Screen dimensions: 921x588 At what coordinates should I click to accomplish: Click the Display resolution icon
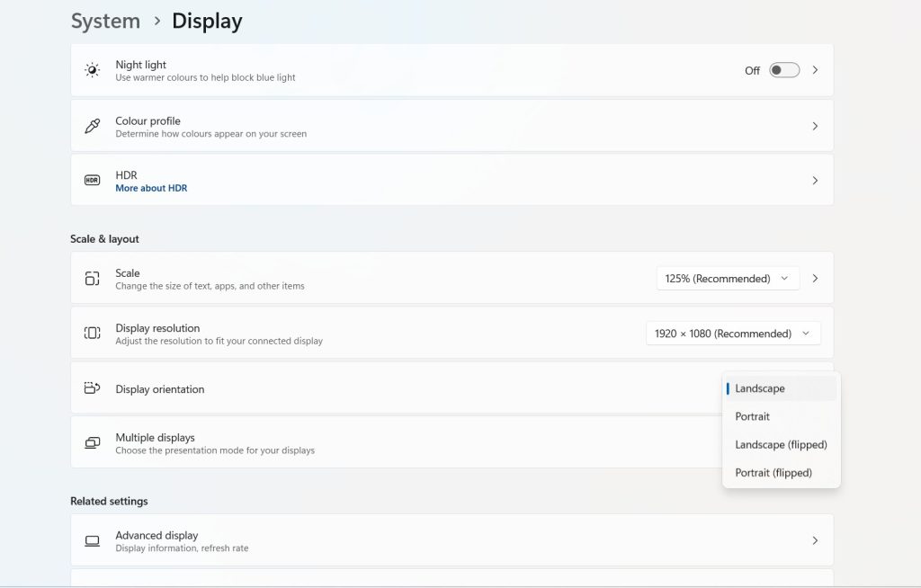pyautogui.click(x=92, y=334)
